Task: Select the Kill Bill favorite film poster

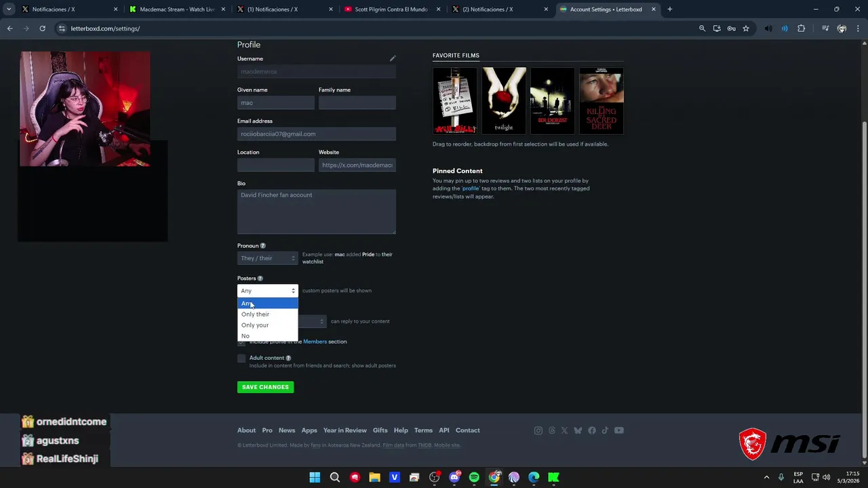Action: (x=455, y=101)
